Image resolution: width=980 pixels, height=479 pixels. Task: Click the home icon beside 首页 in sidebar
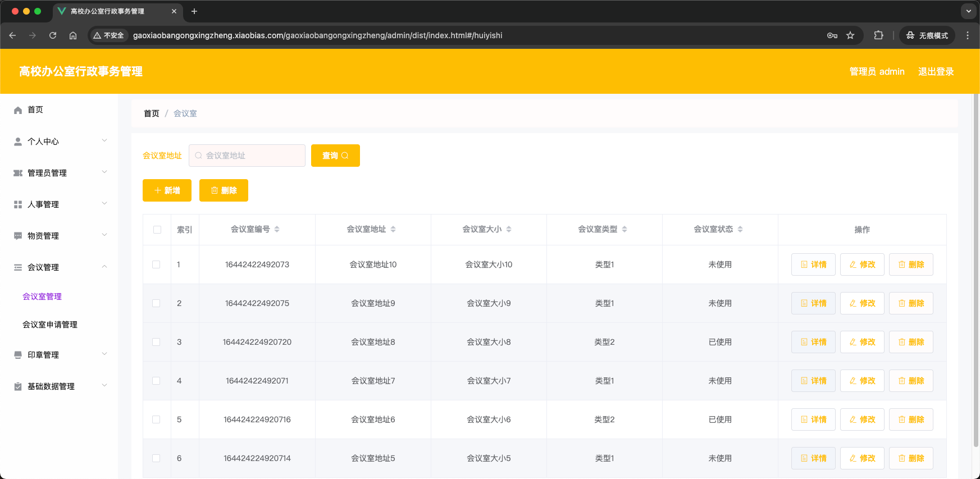18,110
